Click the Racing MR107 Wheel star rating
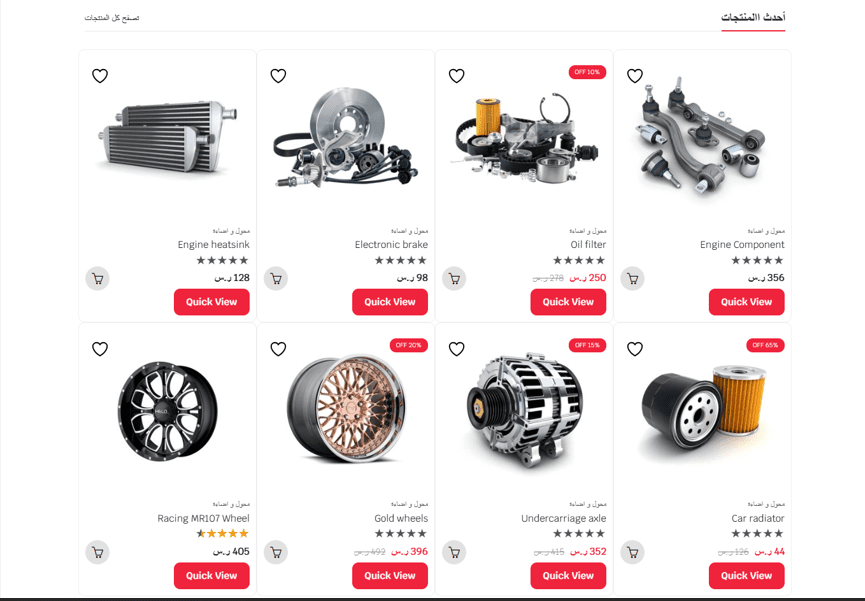Screen dimensions: 865x601 coord(223,534)
